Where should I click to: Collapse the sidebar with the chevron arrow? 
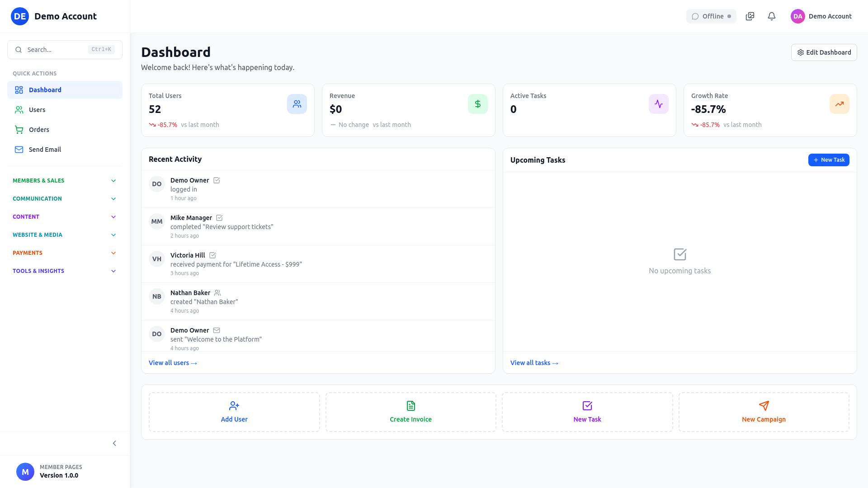[114, 443]
